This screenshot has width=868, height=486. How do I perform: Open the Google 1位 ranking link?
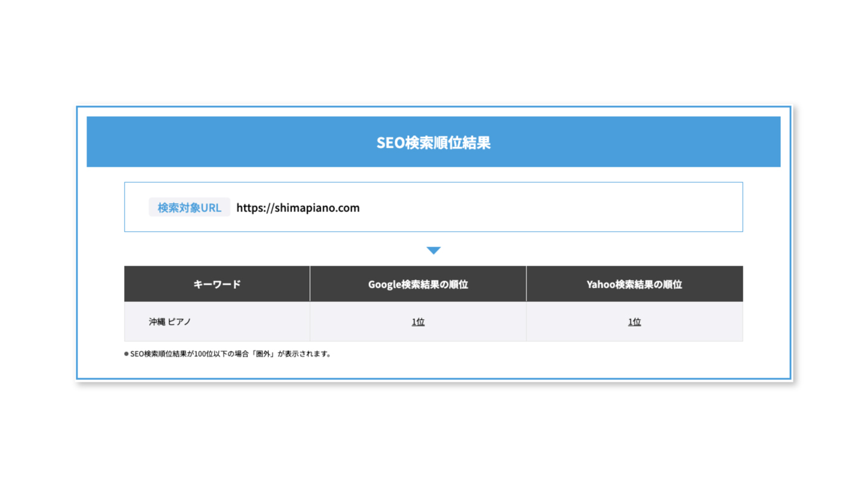point(418,322)
